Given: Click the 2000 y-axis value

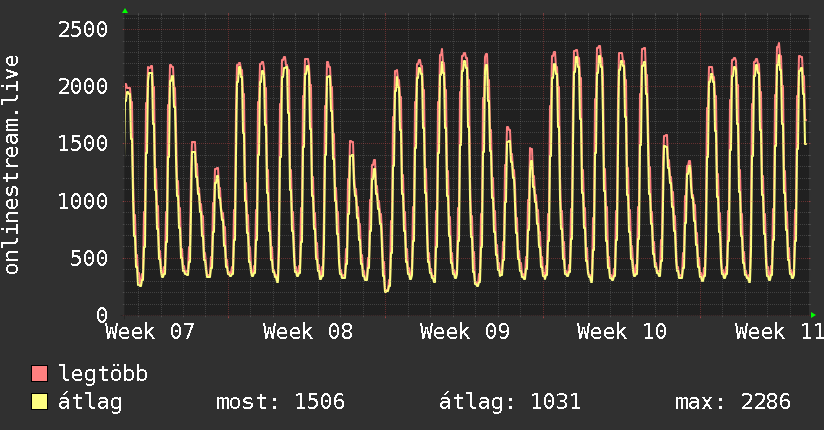Looking at the screenshot, I should [x=81, y=86].
